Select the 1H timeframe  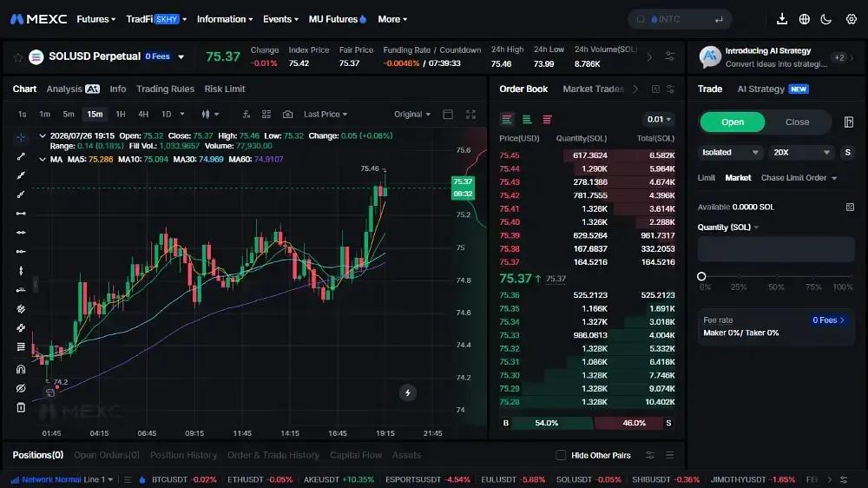point(120,114)
